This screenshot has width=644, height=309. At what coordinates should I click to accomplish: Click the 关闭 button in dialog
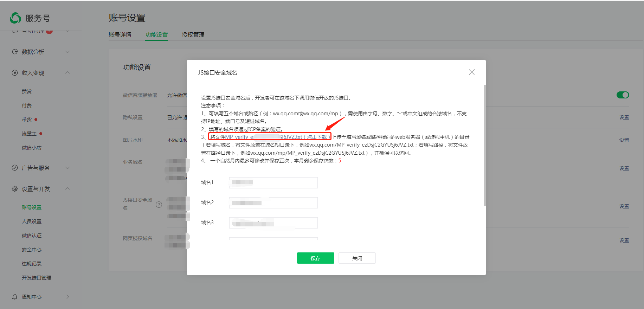coord(357,258)
